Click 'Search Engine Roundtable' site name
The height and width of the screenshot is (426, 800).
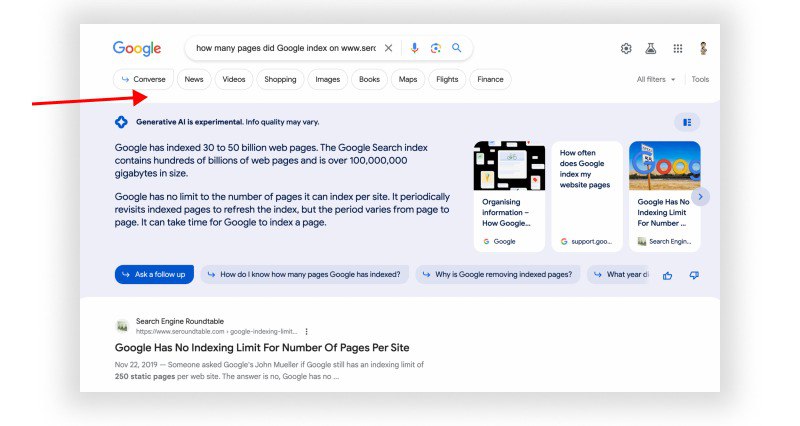coord(180,321)
